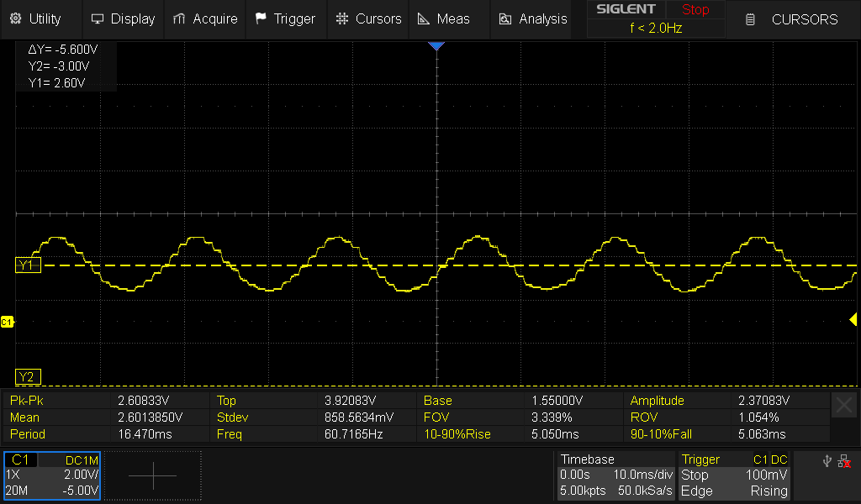Screen dimensions: 861x504
Task: Close the measurements table with X
Action: coord(844,405)
